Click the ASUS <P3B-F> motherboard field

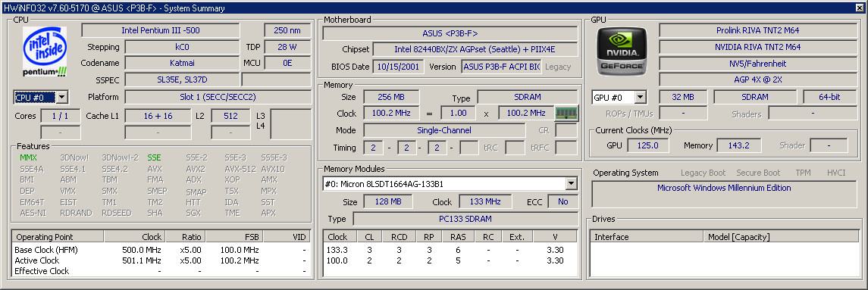coord(450,33)
